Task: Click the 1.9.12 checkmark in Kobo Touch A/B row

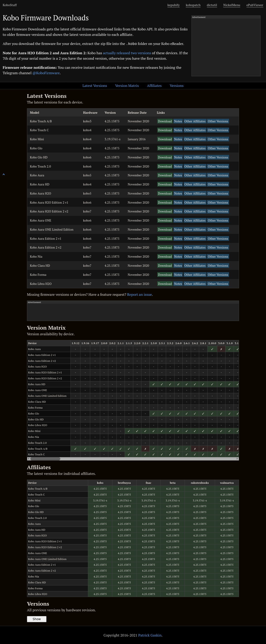Action: coord(75,449)
